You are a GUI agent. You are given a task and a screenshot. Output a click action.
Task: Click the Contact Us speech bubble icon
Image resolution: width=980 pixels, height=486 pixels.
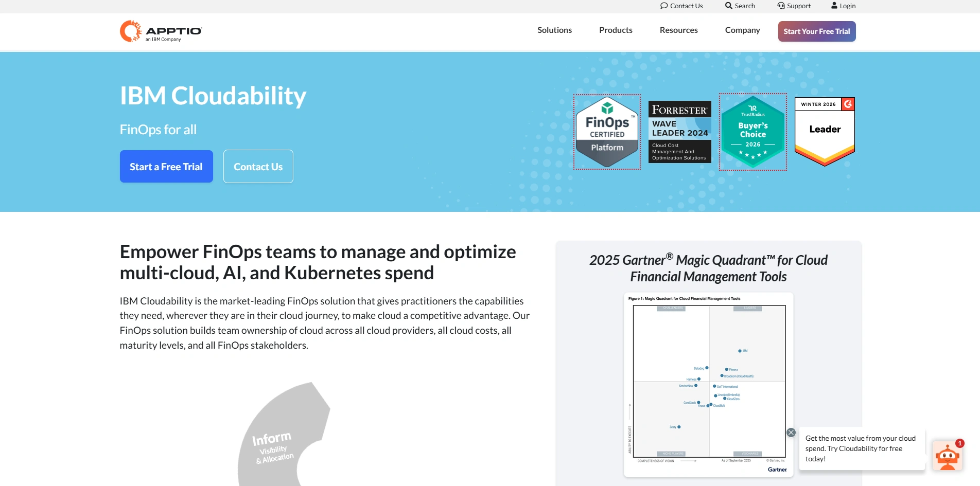663,6
